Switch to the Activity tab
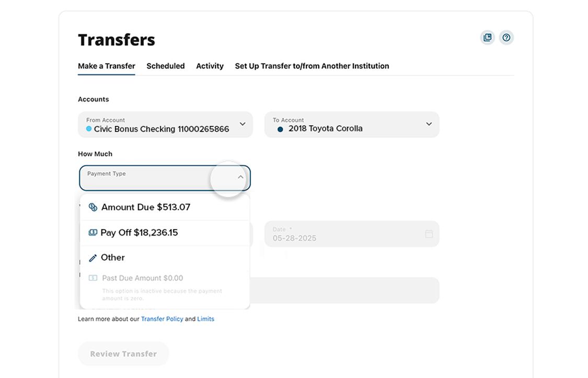Image resolution: width=588 pixels, height=378 pixels. [210, 66]
